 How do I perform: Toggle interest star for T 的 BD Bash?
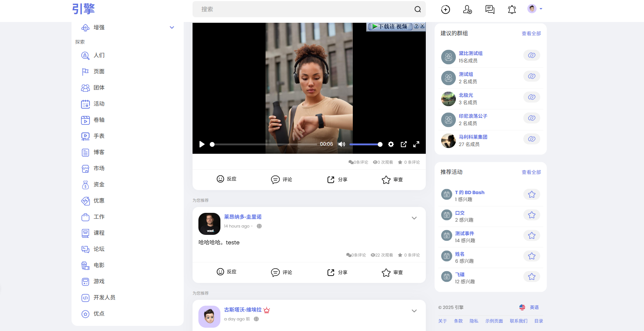(531, 194)
